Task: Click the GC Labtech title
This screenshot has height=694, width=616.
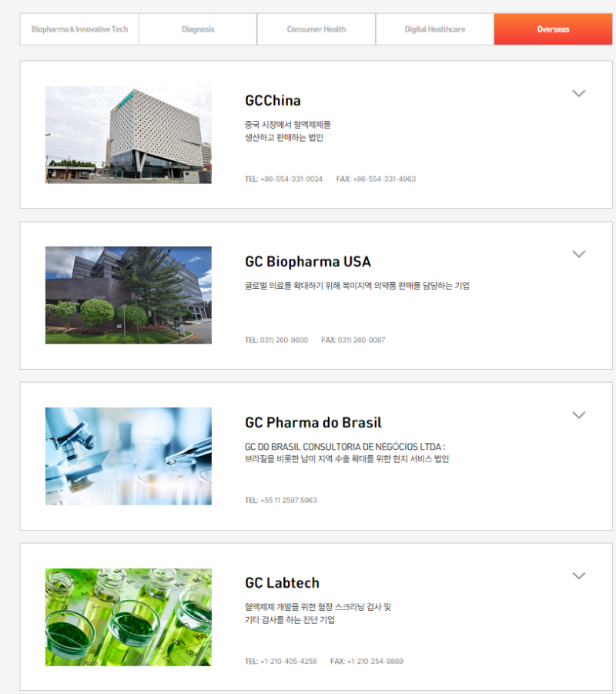Action: pos(283,583)
